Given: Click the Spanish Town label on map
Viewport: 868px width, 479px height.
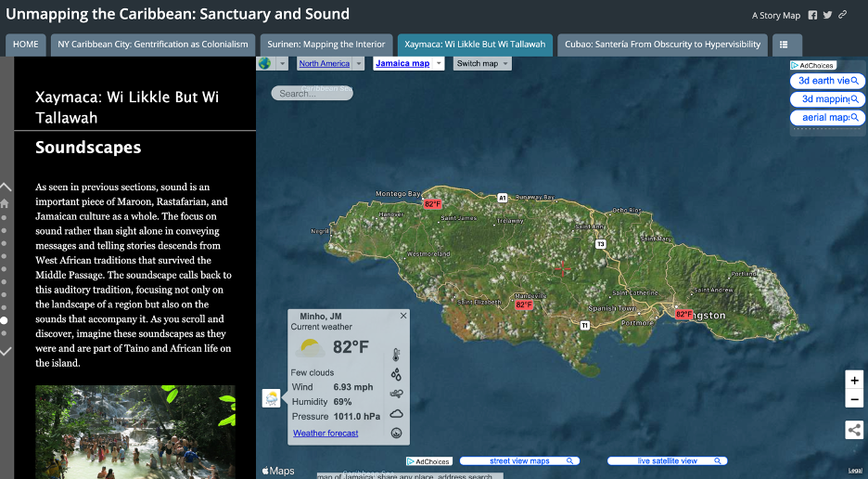Looking at the screenshot, I should [x=612, y=308].
